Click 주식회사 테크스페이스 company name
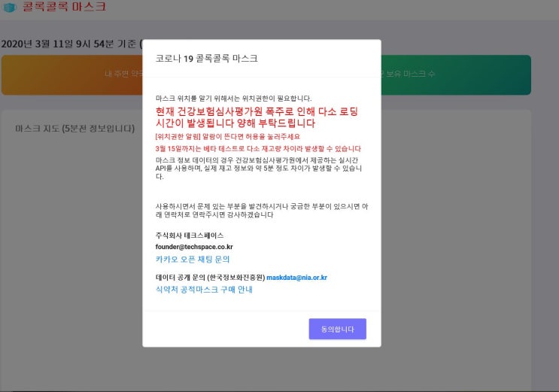The height and width of the screenshot is (392, 559). 190,236
